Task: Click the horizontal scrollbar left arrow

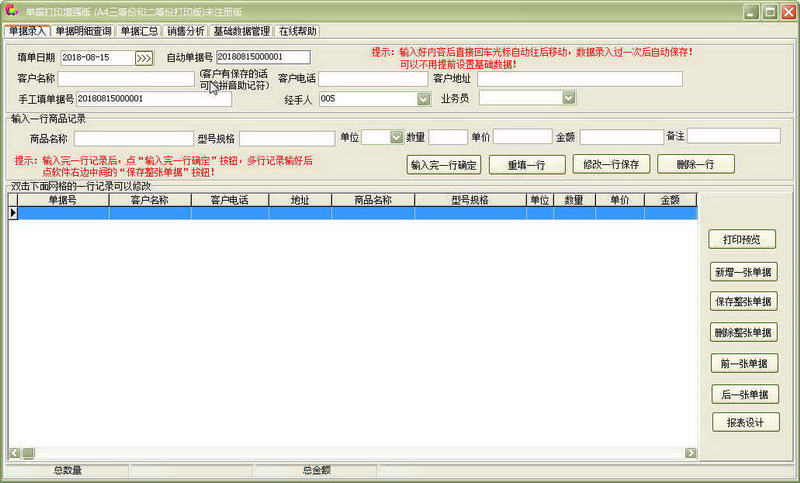Action: (x=14, y=453)
